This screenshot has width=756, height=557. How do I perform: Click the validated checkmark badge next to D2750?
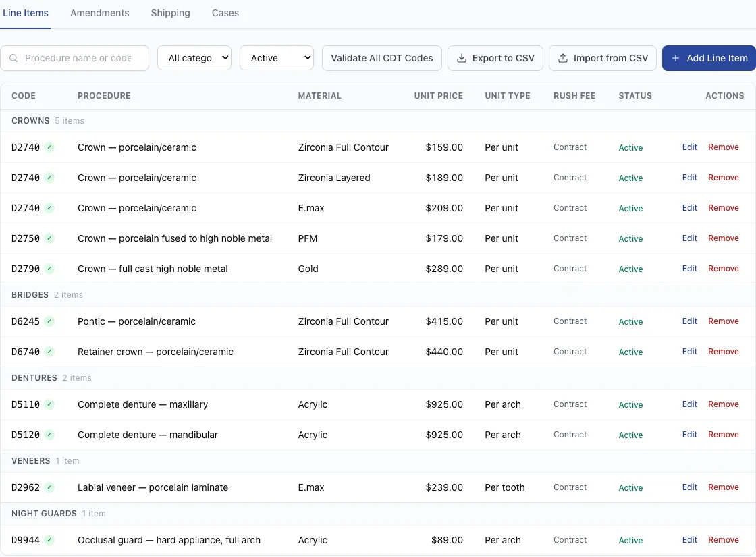49,238
